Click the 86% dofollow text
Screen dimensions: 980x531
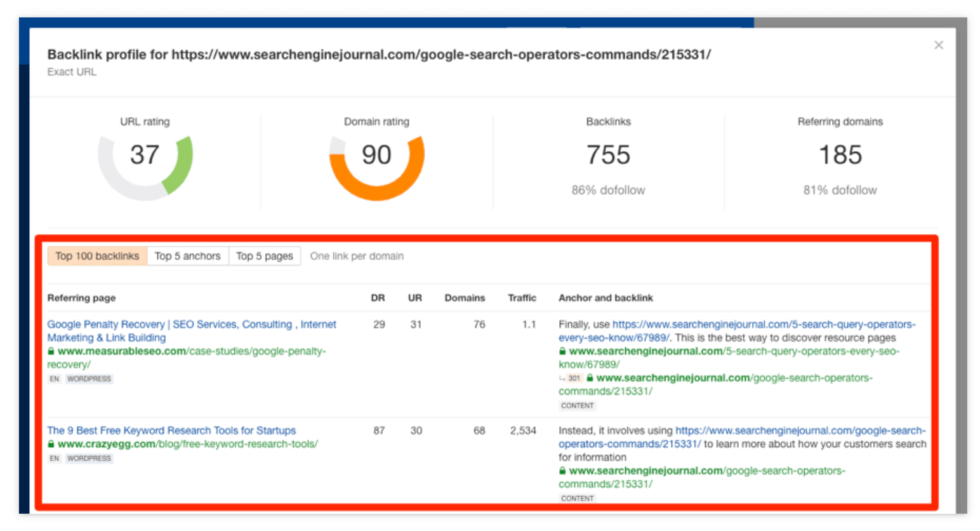(x=608, y=190)
